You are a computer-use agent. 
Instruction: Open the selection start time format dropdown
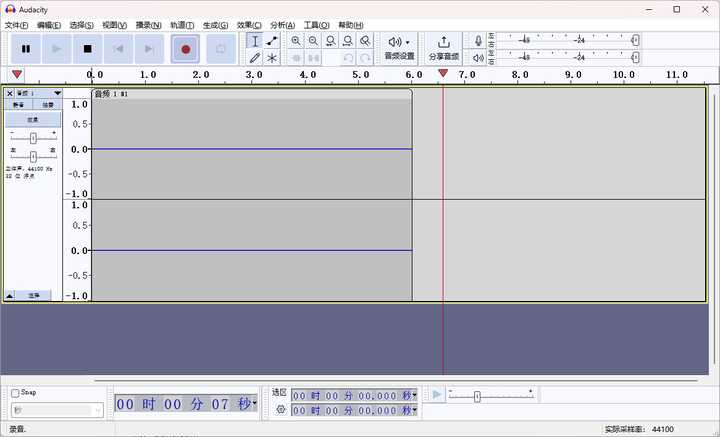click(x=414, y=395)
